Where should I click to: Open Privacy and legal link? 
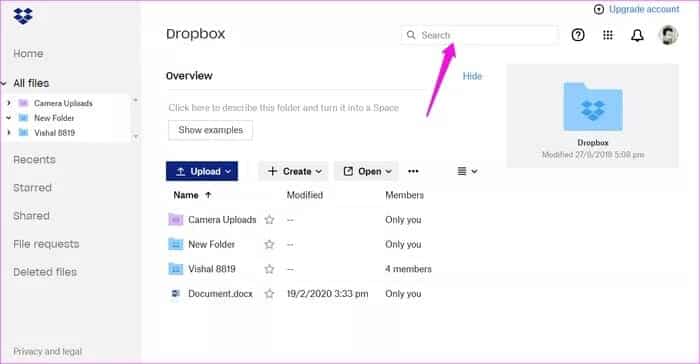(47, 351)
